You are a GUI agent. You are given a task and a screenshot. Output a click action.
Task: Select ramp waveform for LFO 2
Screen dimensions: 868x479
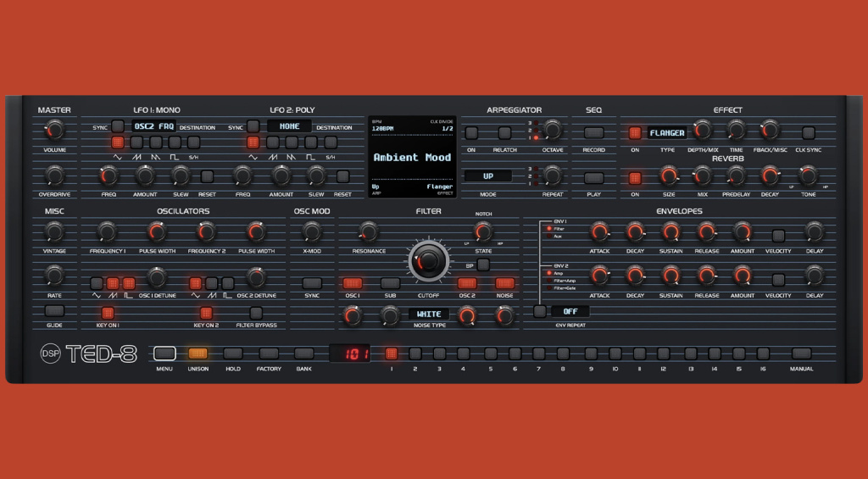pyautogui.click(x=292, y=142)
